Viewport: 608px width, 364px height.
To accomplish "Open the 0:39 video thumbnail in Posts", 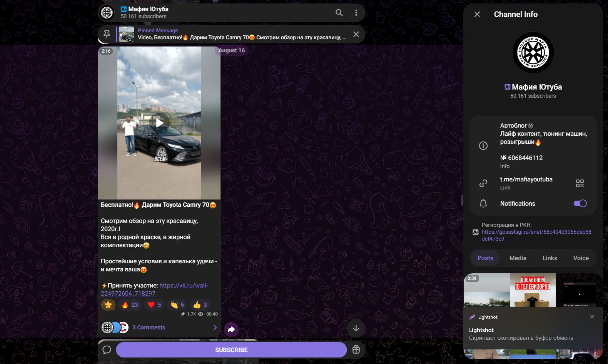I will (487, 290).
